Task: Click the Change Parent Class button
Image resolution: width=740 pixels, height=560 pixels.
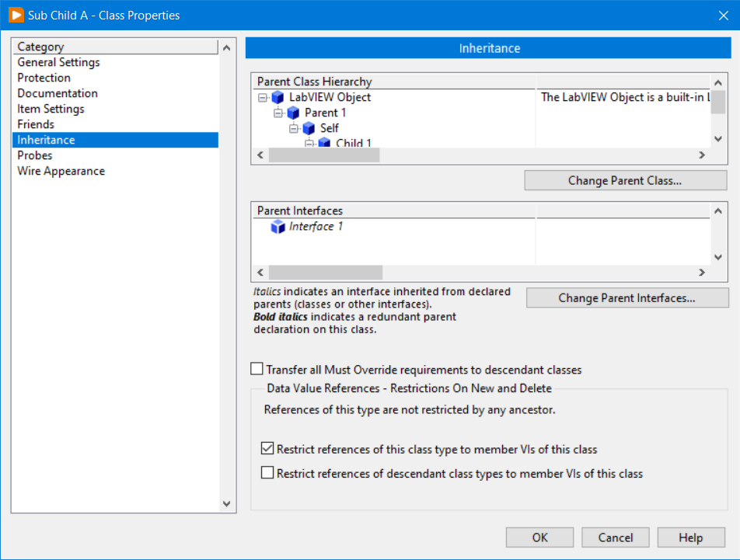Action: tap(625, 180)
